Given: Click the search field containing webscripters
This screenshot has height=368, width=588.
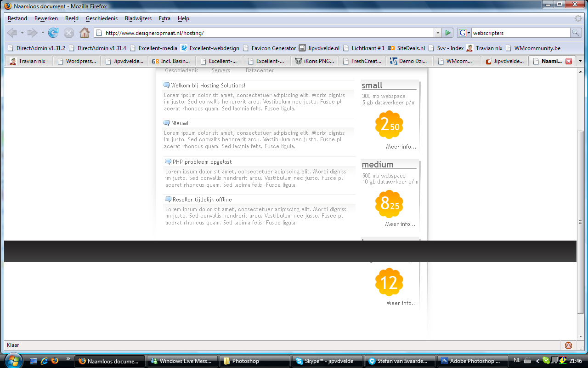Looking at the screenshot, I should coord(520,33).
